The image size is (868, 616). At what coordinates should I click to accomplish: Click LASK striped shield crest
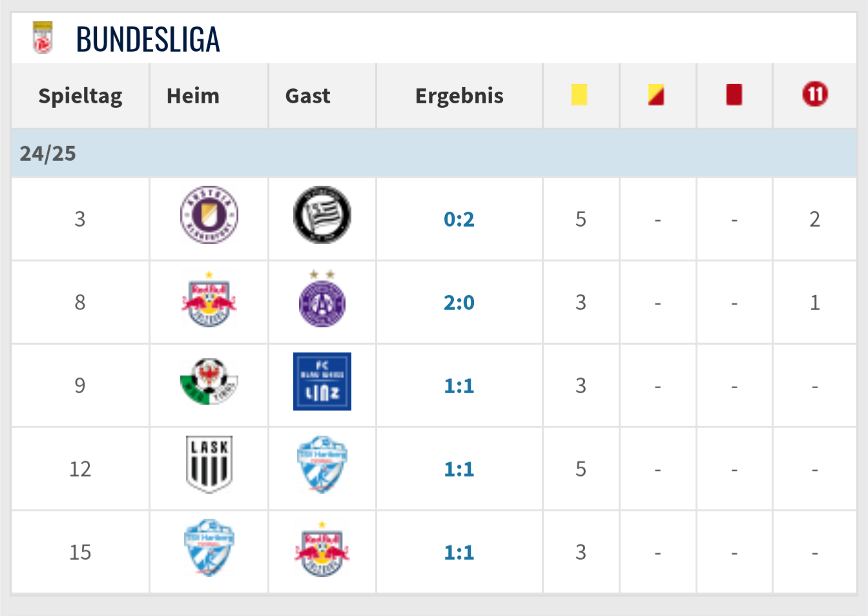pyautogui.click(x=209, y=465)
